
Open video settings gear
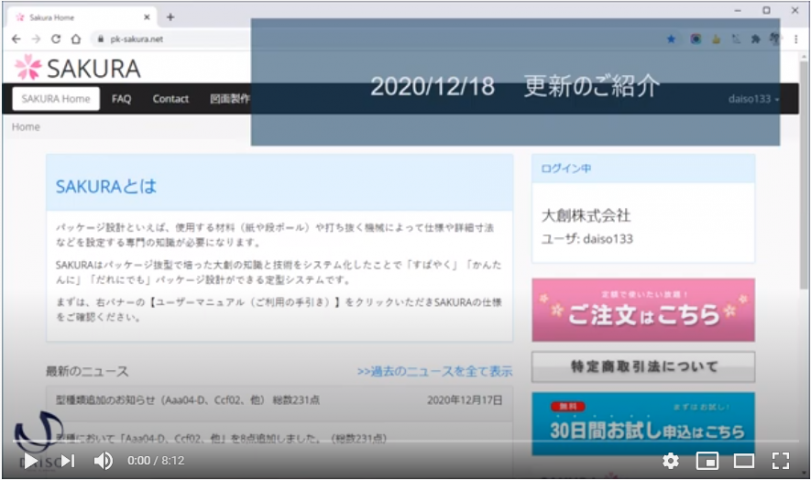[x=671, y=460]
